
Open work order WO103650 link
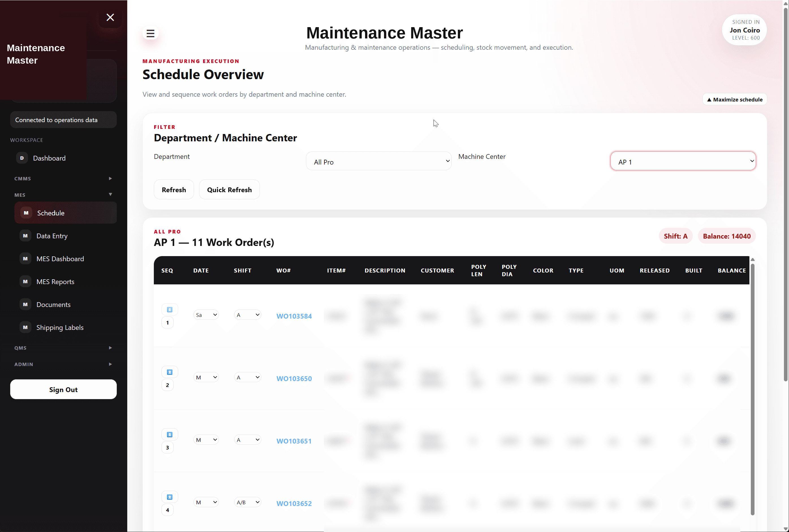coord(294,379)
